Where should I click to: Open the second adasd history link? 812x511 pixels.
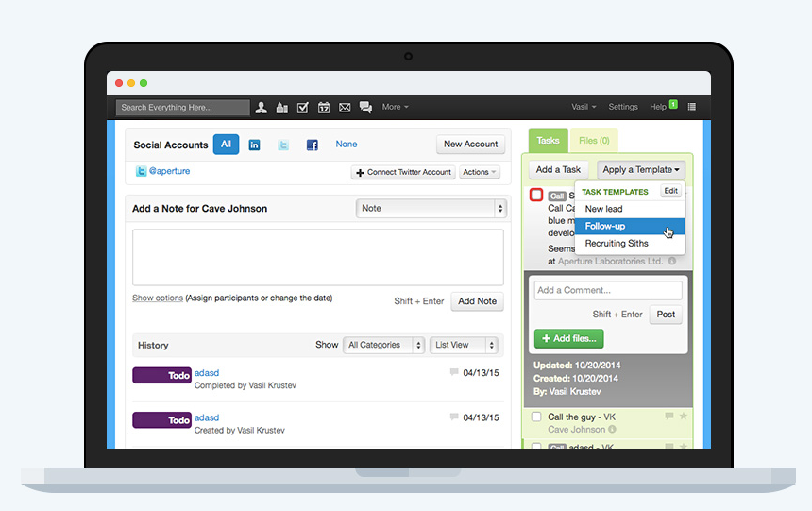[x=207, y=417]
